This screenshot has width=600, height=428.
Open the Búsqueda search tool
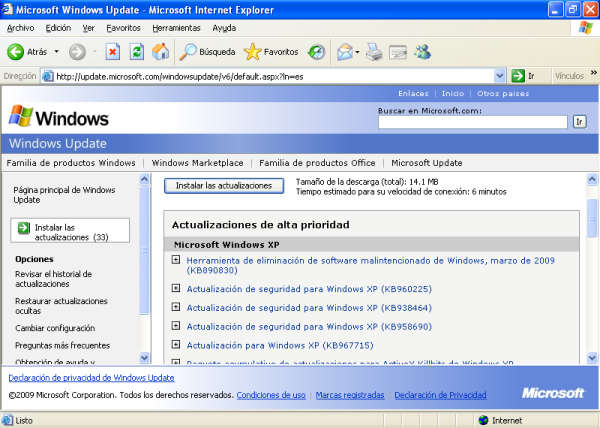[x=208, y=51]
